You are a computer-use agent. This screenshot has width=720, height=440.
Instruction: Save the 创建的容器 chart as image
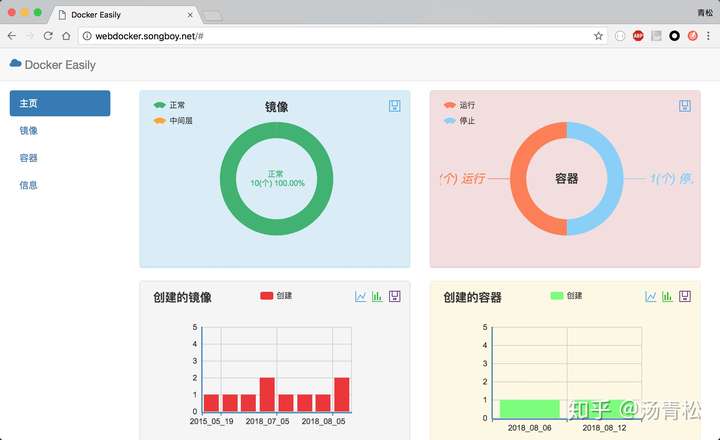685,296
